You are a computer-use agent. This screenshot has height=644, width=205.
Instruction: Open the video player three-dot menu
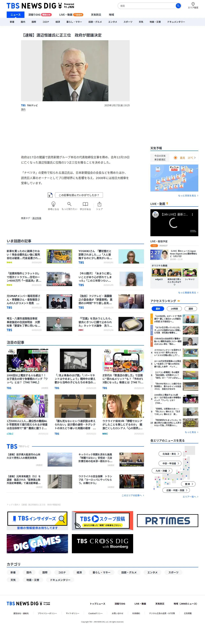[x=192, y=214]
